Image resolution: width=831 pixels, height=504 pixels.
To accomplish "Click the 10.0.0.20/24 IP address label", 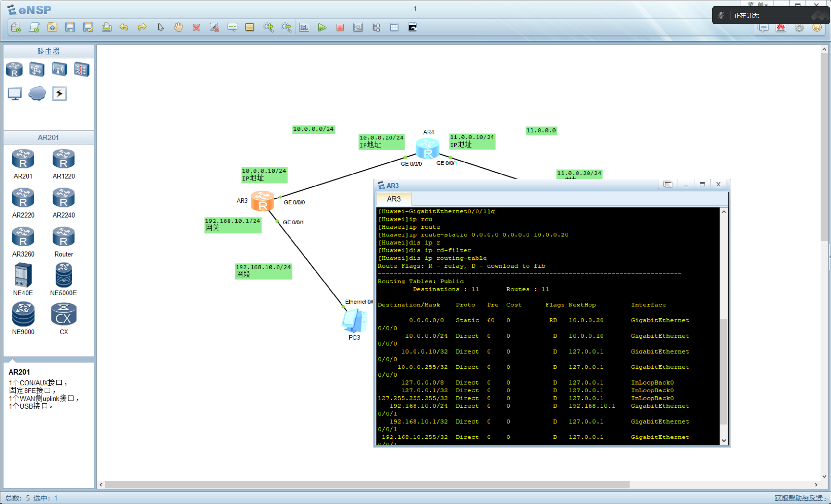I will click(381, 141).
